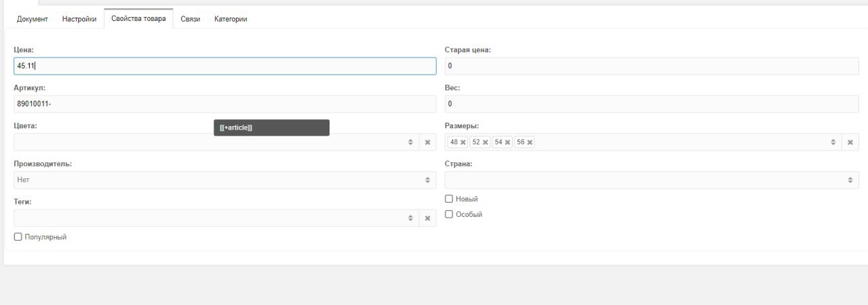Clear the Цвета field with x icon

click(x=428, y=142)
